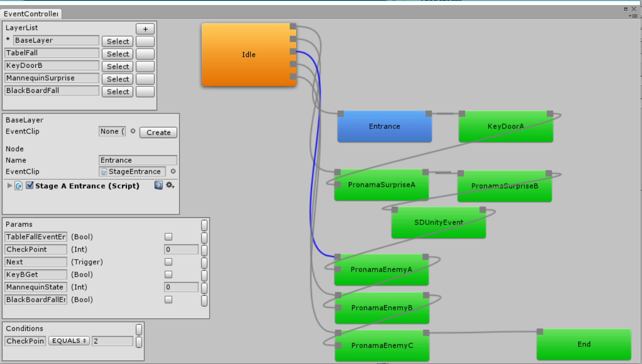Add a new layer with the plus button
Screen dimensions: 642x364
145,29
